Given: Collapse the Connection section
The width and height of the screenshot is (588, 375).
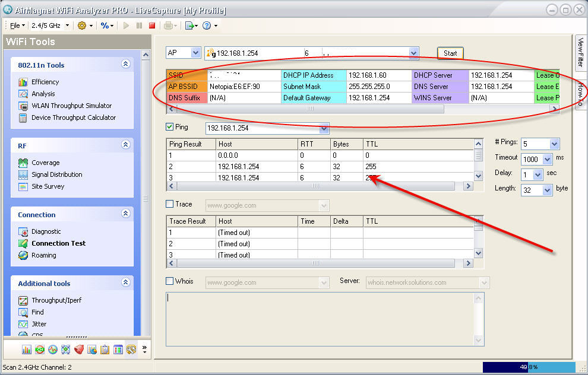Looking at the screenshot, I should pos(126,214).
